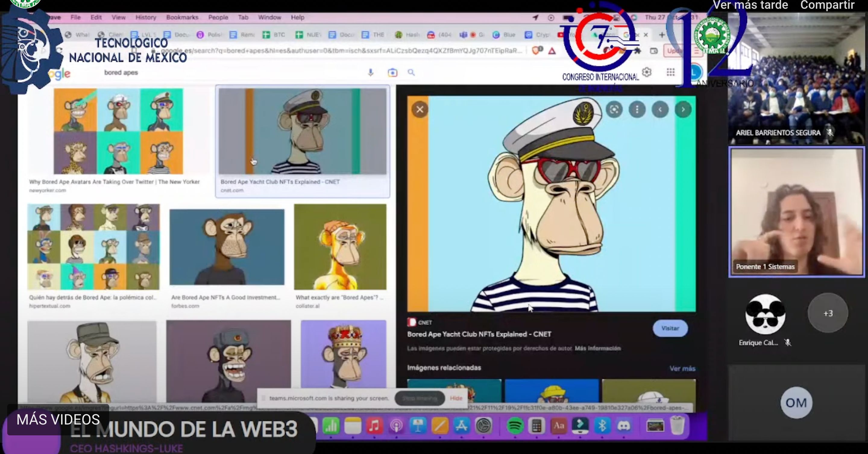
Task: Open Spotify in the dock
Action: point(515,426)
